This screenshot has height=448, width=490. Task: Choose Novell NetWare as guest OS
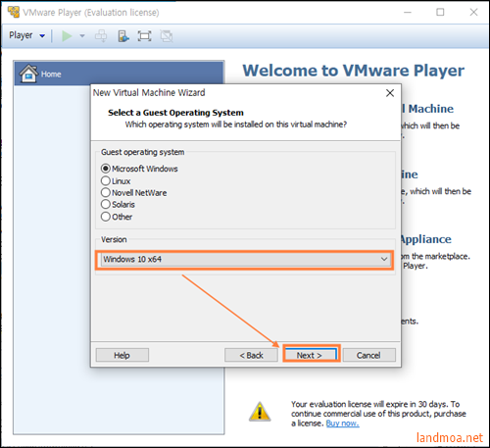133,193
